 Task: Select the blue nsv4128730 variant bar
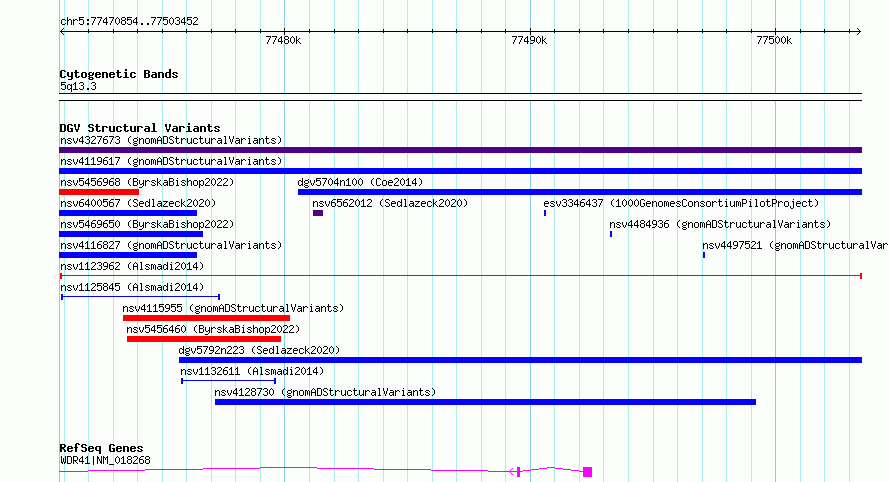click(485, 402)
